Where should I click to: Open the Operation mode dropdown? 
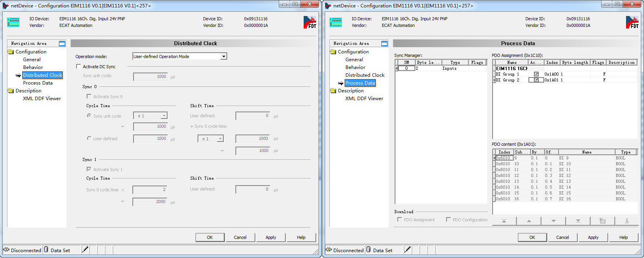click(224, 57)
